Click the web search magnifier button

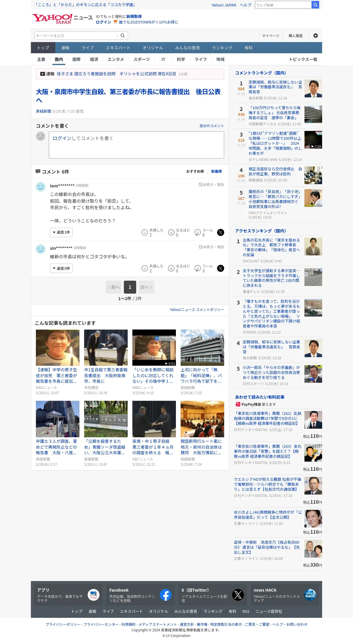315,5
